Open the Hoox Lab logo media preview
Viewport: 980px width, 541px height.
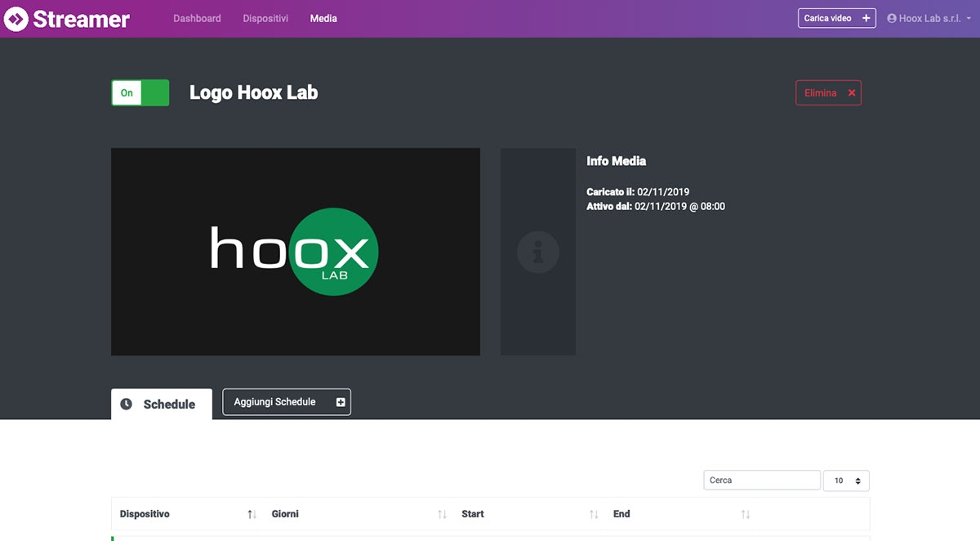click(296, 252)
